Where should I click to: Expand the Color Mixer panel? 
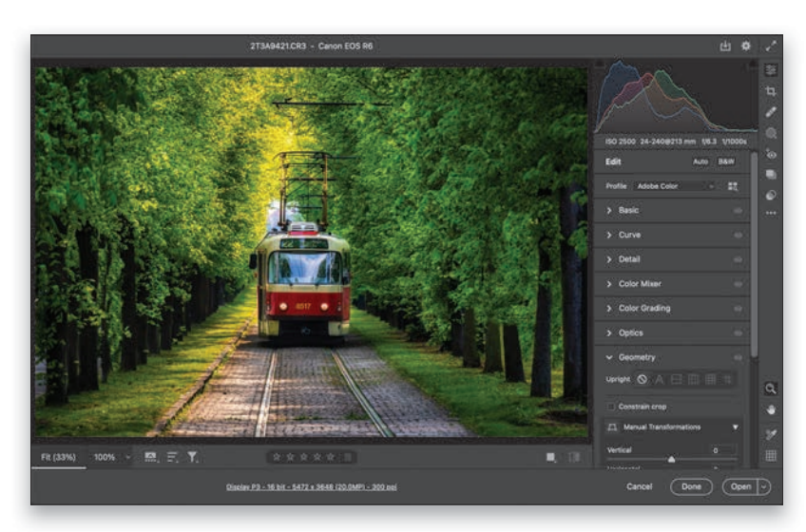[640, 284]
